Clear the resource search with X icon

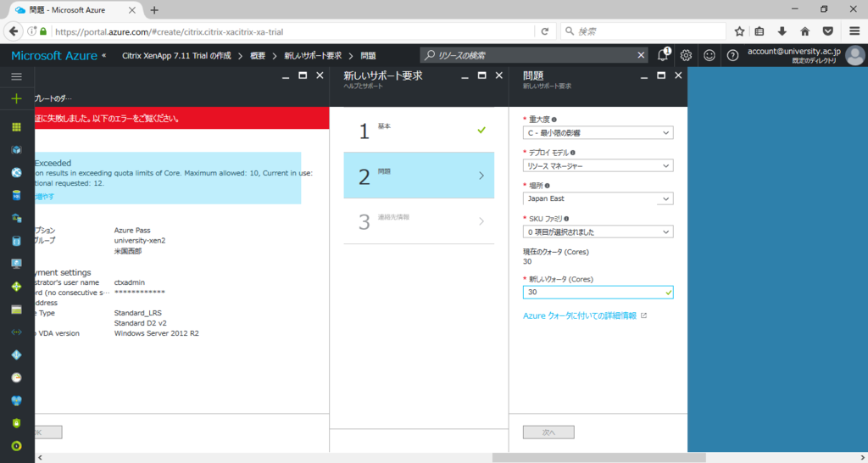click(x=641, y=55)
